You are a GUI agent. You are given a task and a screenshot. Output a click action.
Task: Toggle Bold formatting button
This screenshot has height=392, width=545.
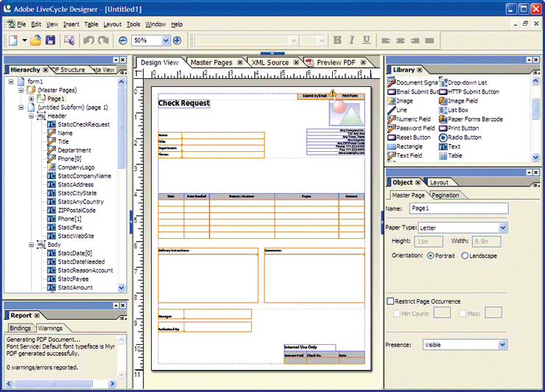point(337,41)
